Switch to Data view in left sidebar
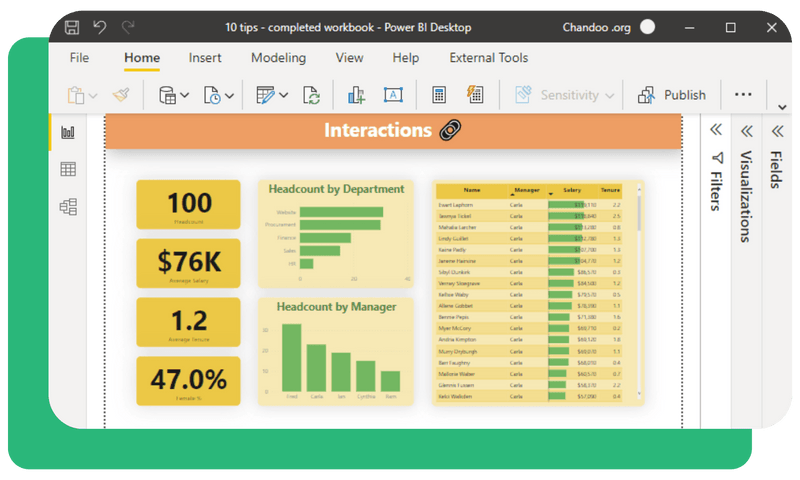The image size is (800, 480). tap(68, 169)
